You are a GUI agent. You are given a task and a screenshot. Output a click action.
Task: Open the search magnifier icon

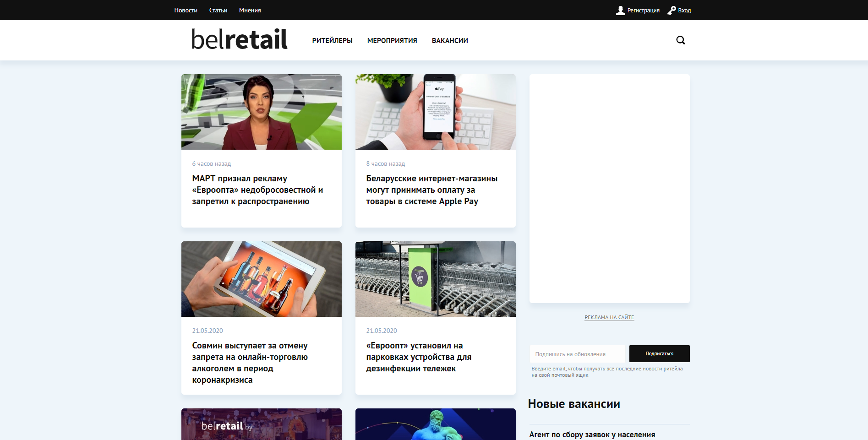pyautogui.click(x=681, y=40)
